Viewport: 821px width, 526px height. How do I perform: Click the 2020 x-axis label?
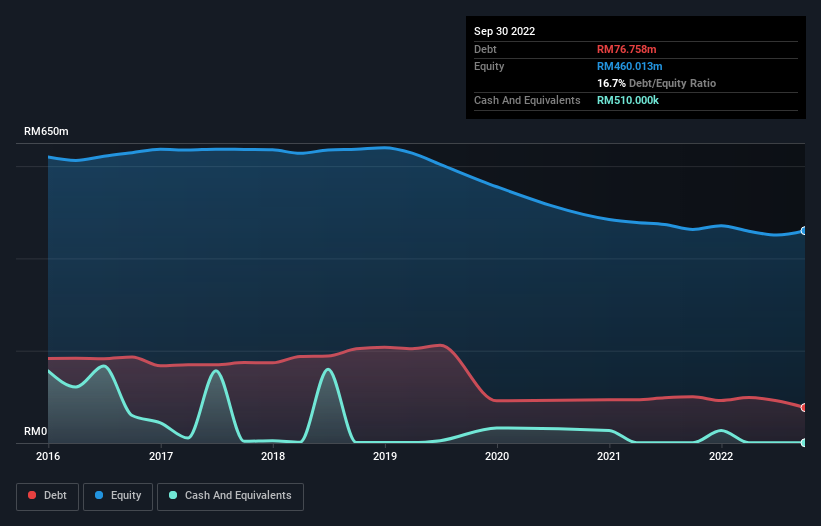point(497,456)
